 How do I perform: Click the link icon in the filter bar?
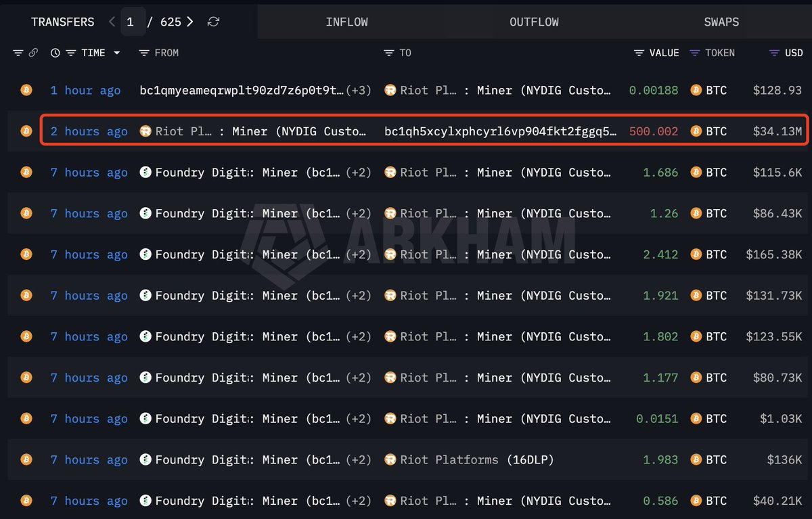click(33, 52)
